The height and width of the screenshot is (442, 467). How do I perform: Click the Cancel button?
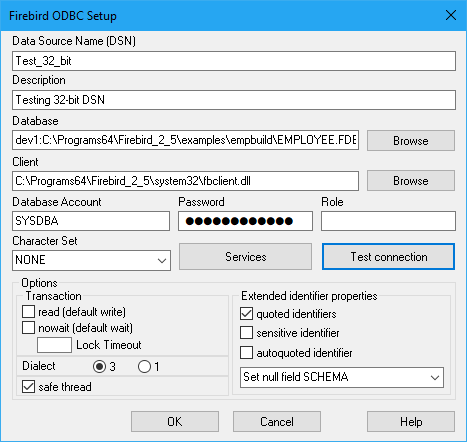tap(277, 422)
